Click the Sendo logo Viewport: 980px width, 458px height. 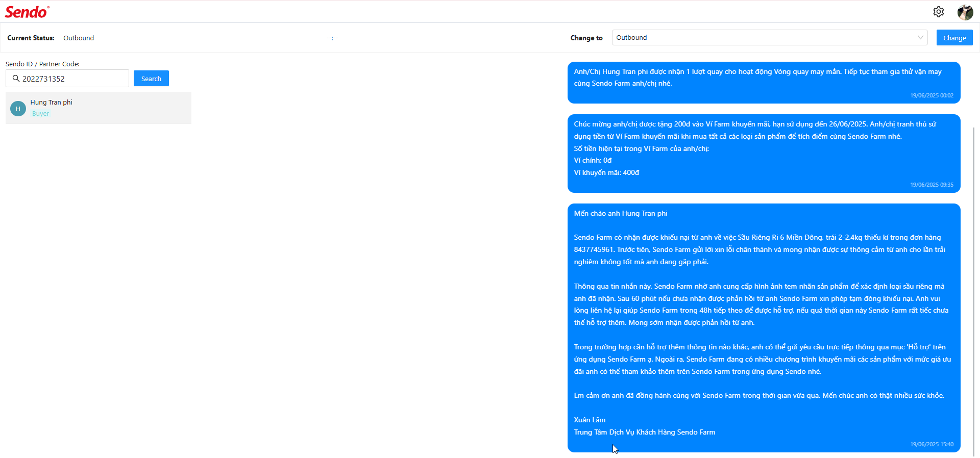(x=27, y=12)
